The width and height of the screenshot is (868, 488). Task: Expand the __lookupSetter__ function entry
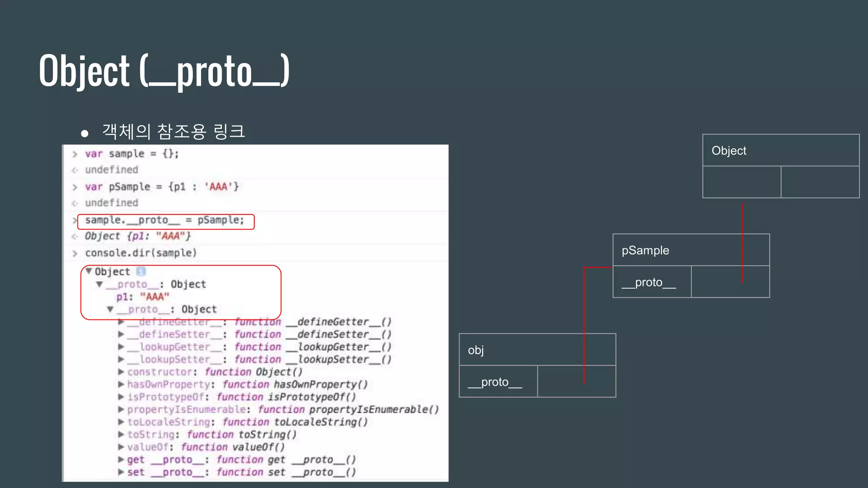pyautogui.click(x=121, y=359)
